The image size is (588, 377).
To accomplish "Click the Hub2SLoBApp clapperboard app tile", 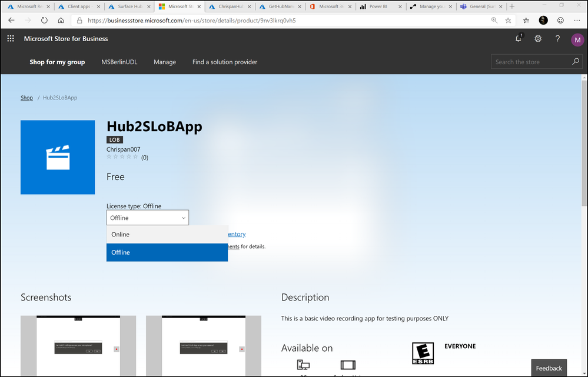I will tap(58, 158).
